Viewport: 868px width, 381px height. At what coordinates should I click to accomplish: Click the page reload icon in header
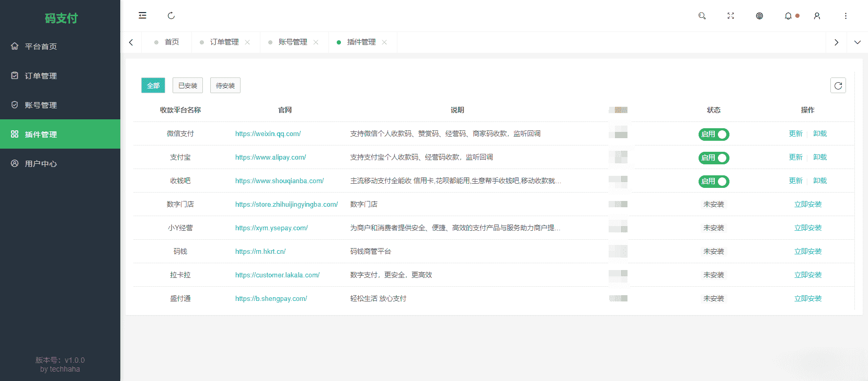[x=171, y=16]
